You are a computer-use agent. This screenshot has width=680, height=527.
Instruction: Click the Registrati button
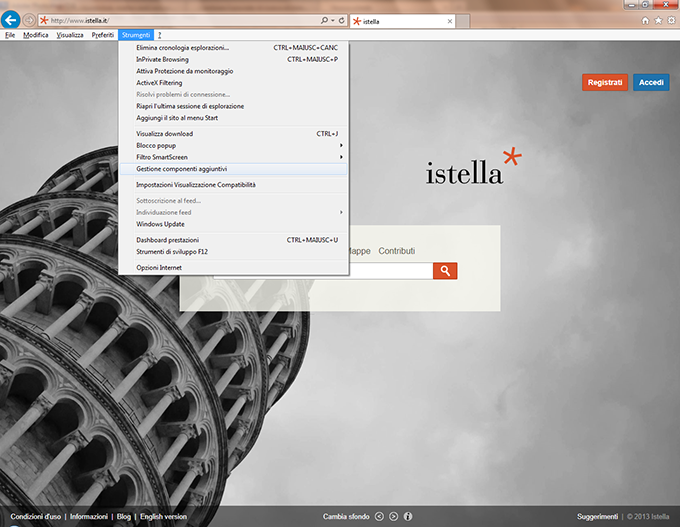coord(605,82)
